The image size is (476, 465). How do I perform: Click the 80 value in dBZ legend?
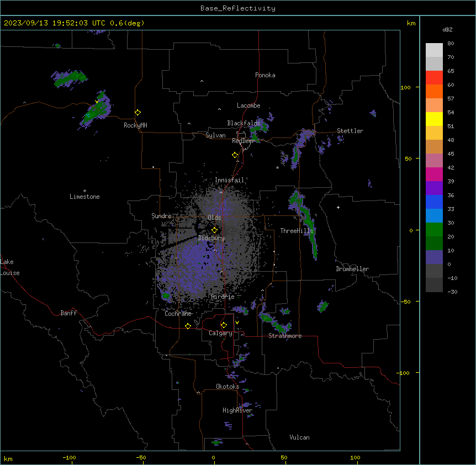coord(451,44)
